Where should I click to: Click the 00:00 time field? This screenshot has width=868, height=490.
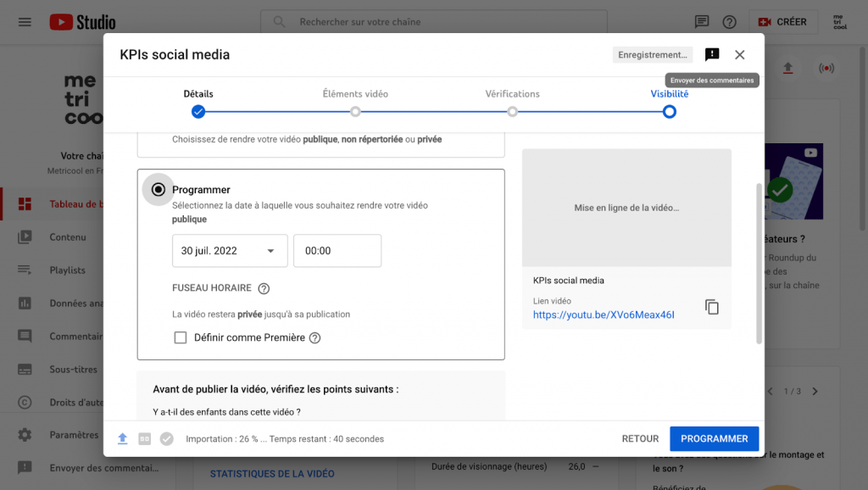pyautogui.click(x=337, y=251)
